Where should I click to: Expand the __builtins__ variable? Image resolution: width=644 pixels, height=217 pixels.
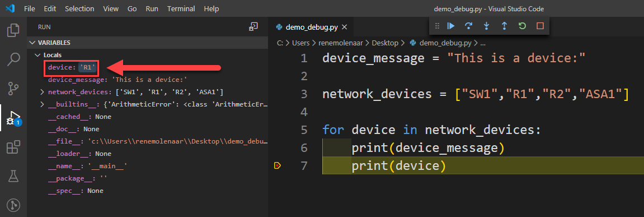tap(43, 104)
